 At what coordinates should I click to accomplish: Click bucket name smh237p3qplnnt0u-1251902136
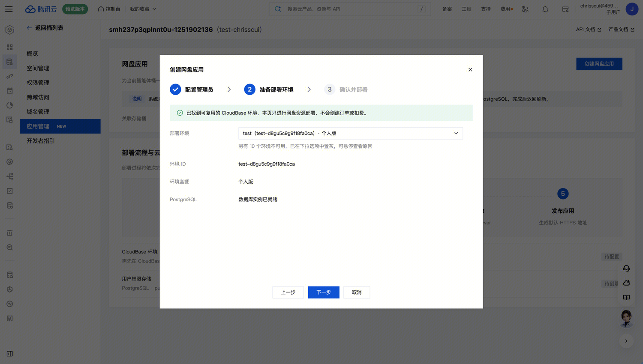[161, 30]
